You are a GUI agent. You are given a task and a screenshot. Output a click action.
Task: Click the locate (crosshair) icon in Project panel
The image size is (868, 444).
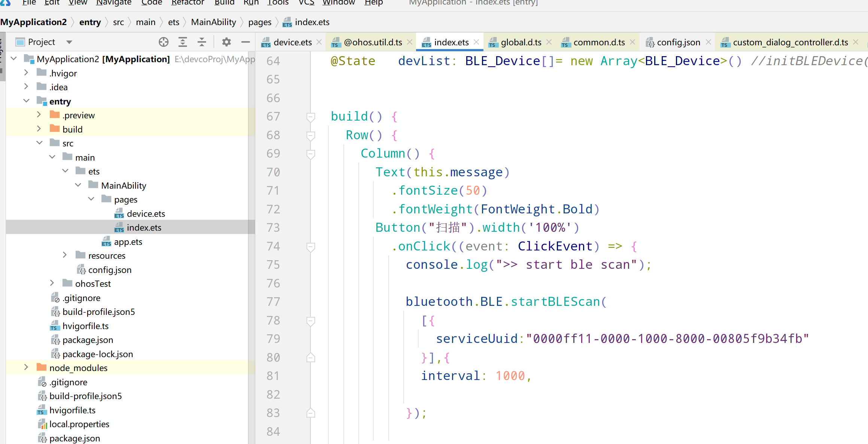click(163, 42)
